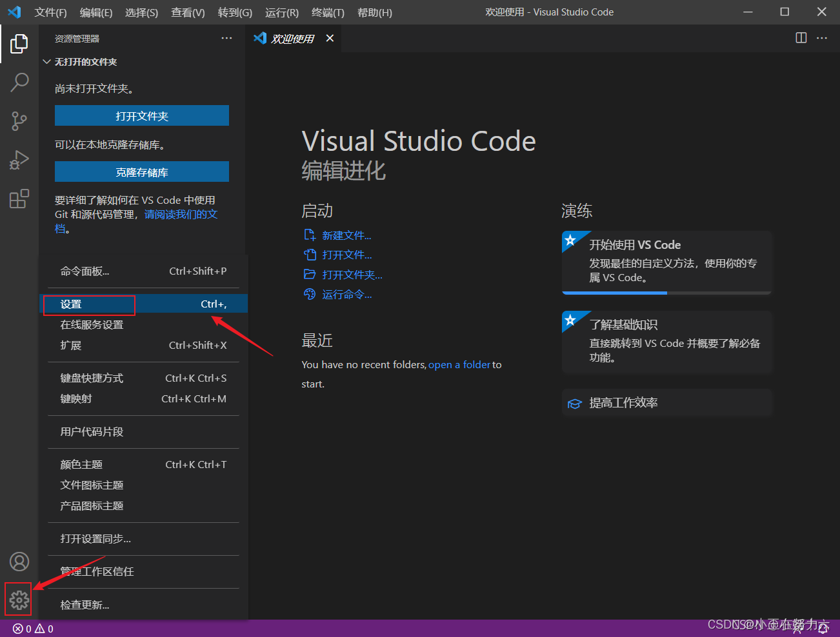
Task: Click the 运行命令... link
Action: tap(347, 295)
